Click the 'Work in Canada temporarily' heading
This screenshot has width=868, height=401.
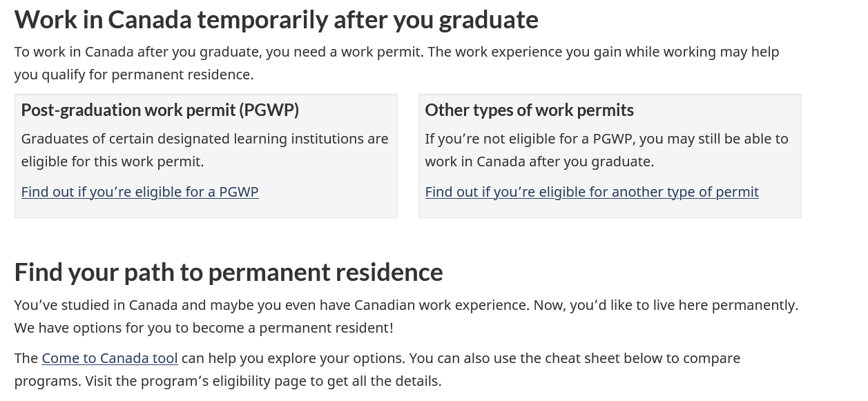(x=276, y=19)
